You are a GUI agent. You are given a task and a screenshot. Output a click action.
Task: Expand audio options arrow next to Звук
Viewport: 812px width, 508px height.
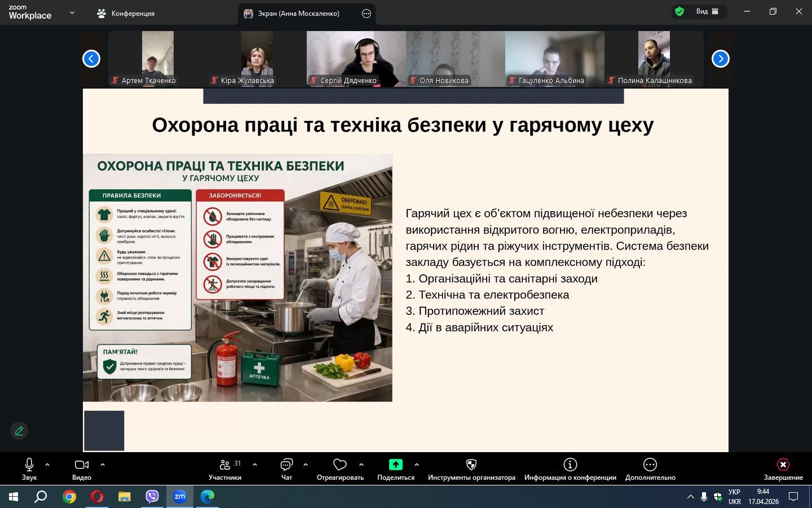coord(47,465)
